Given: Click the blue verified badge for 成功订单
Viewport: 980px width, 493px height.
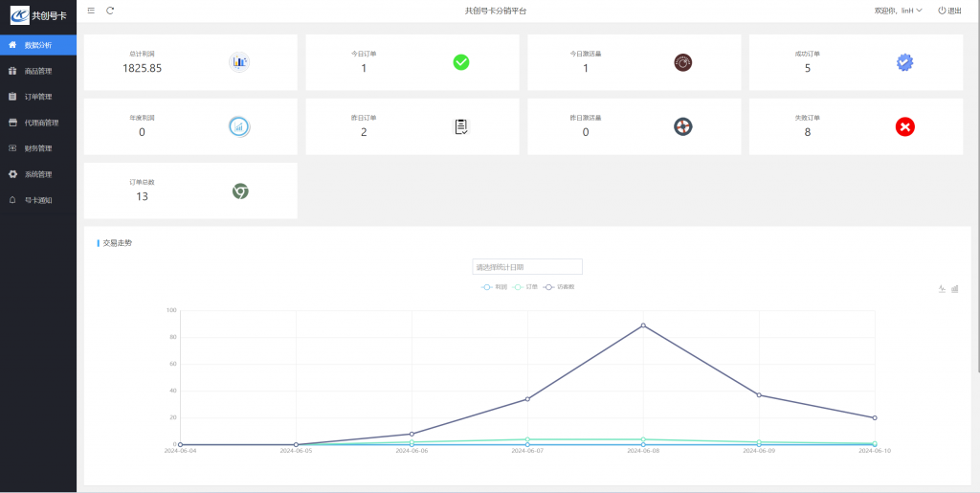Looking at the screenshot, I should [904, 62].
